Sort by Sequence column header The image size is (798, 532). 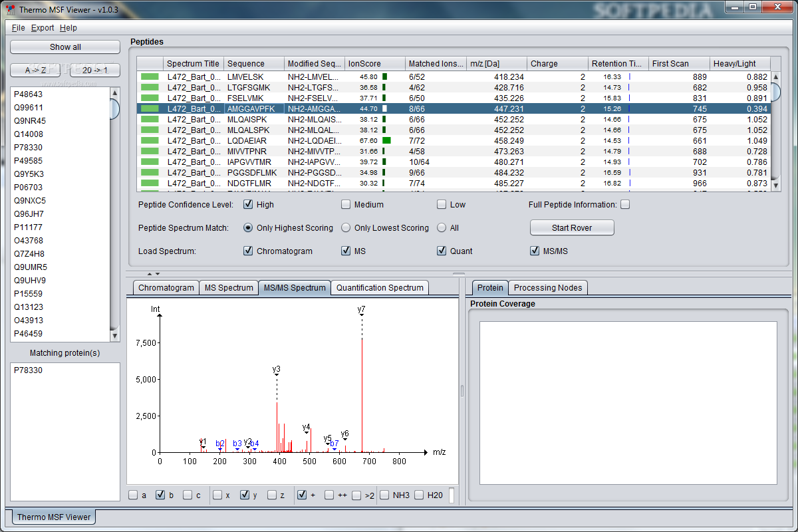click(x=254, y=64)
